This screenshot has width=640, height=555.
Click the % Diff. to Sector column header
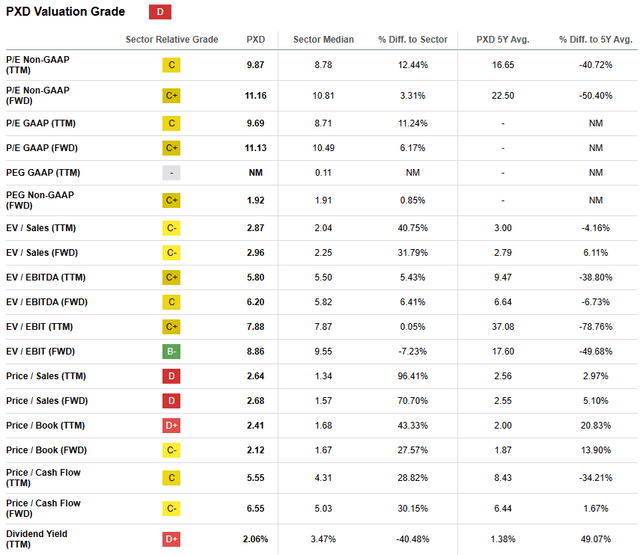[x=412, y=39]
